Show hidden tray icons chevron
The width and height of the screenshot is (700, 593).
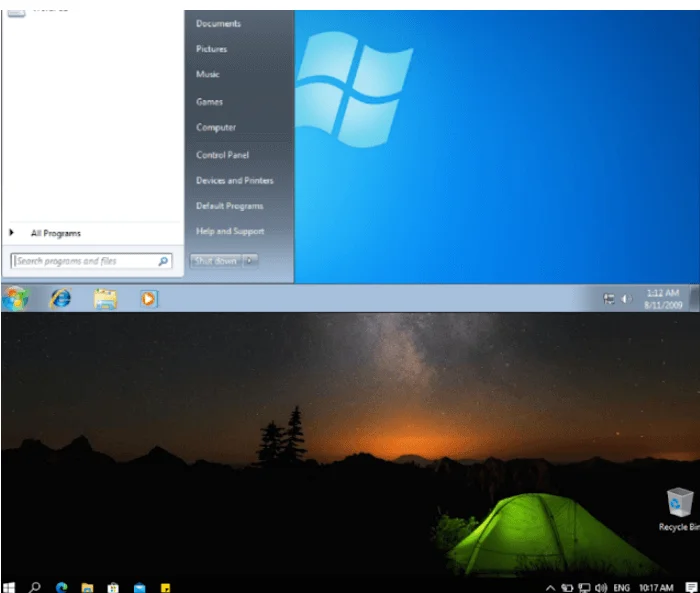click(550, 588)
